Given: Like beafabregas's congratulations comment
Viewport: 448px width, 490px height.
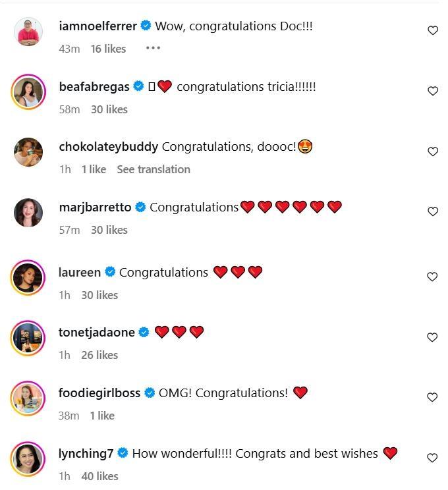Looking at the screenshot, I should (433, 91).
